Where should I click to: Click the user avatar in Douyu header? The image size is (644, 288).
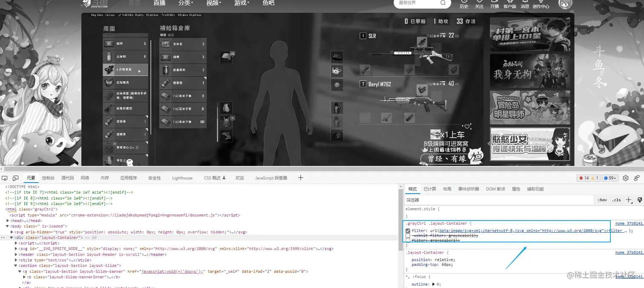coord(566,4)
